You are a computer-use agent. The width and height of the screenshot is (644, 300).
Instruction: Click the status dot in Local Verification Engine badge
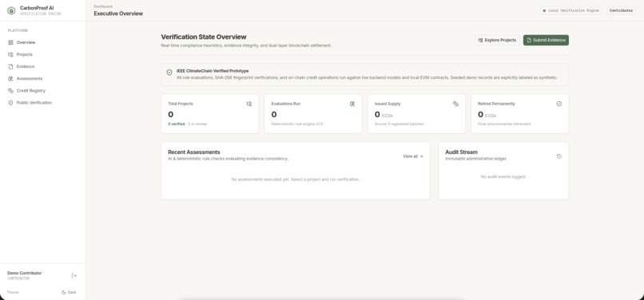pyautogui.click(x=544, y=10)
